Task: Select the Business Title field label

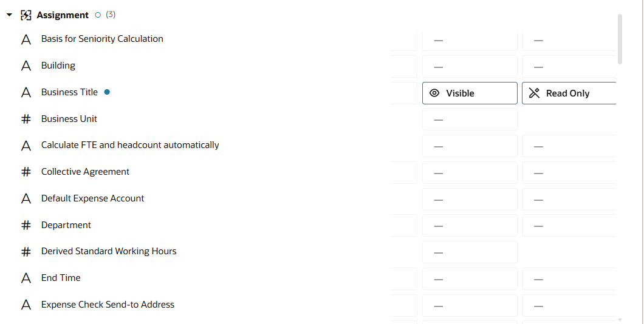Action: [x=69, y=92]
